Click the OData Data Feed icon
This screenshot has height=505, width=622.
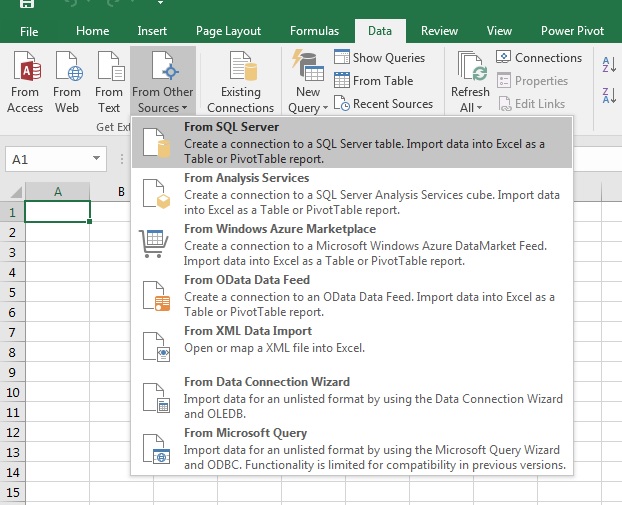click(156, 296)
